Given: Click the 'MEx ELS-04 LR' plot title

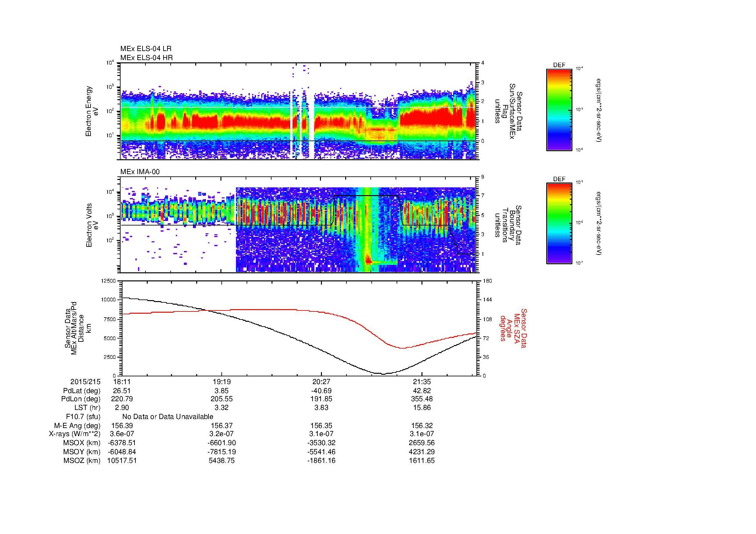Looking at the screenshot, I should (x=146, y=49).
